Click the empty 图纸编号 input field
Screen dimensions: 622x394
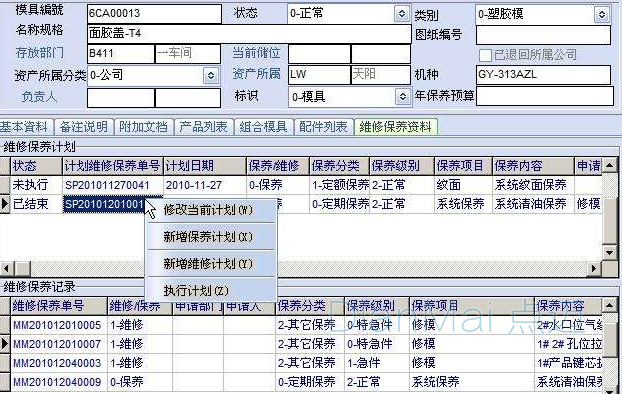click(x=543, y=35)
